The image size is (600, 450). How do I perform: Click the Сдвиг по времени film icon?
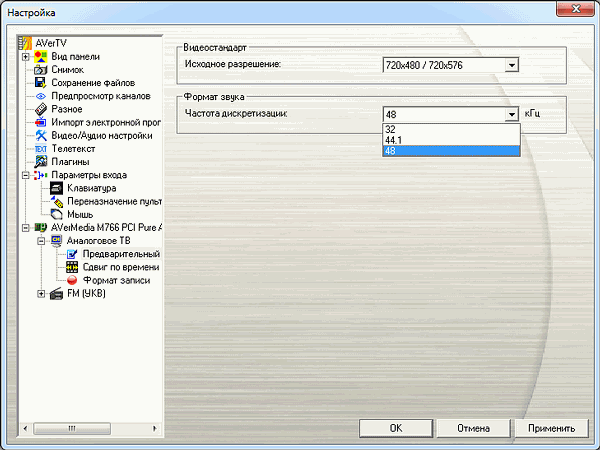click(x=72, y=267)
